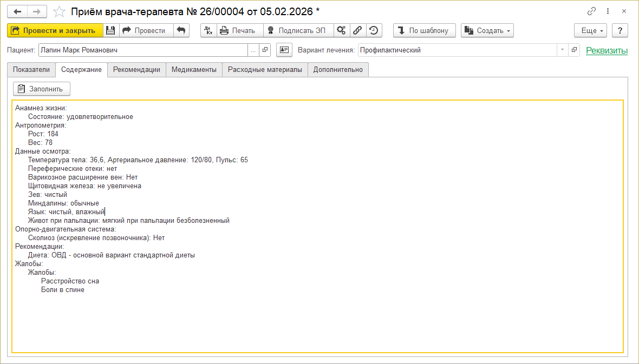Click the Провести и закрыть button
This screenshot has height=364, width=639.
pos(55,30)
